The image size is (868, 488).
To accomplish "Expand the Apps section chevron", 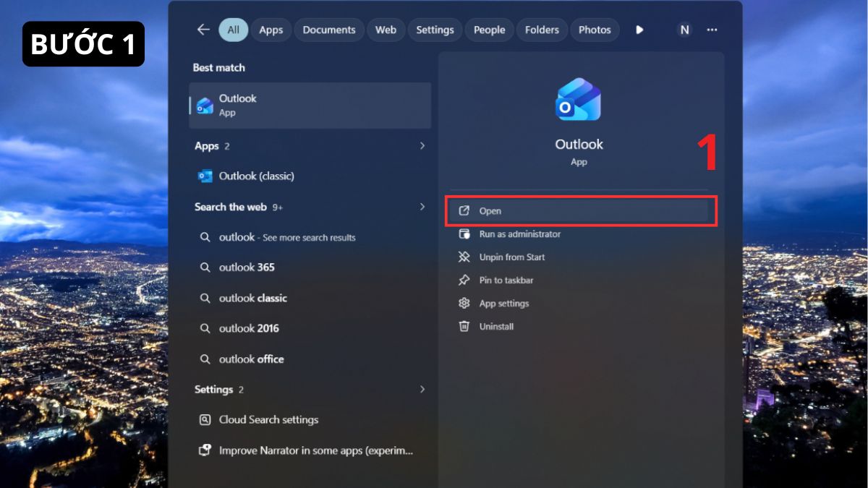I will click(422, 146).
